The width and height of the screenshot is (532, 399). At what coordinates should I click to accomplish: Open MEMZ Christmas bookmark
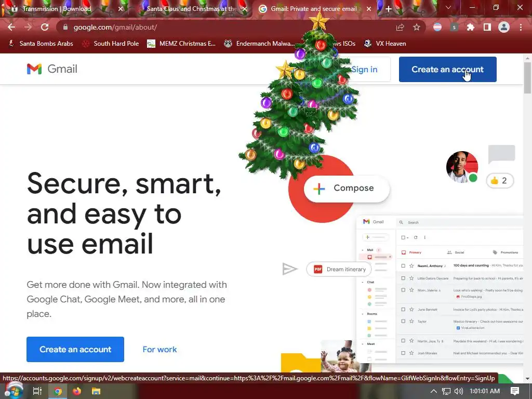181,44
